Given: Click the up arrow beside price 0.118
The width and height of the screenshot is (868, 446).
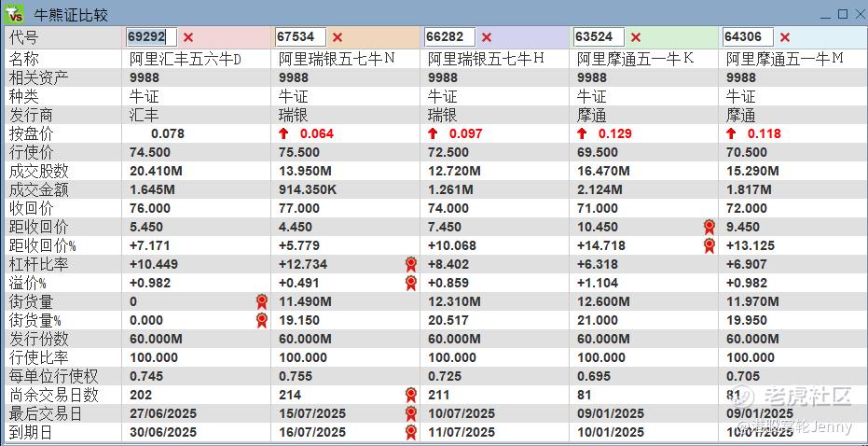Looking at the screenshot, I should 731,133.
